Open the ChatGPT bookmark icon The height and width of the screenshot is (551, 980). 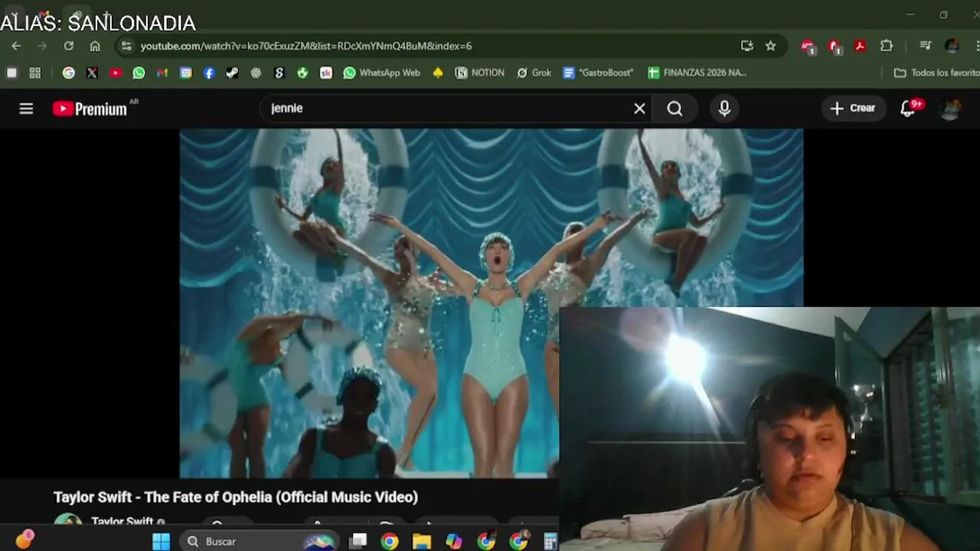tap(256, 73)
